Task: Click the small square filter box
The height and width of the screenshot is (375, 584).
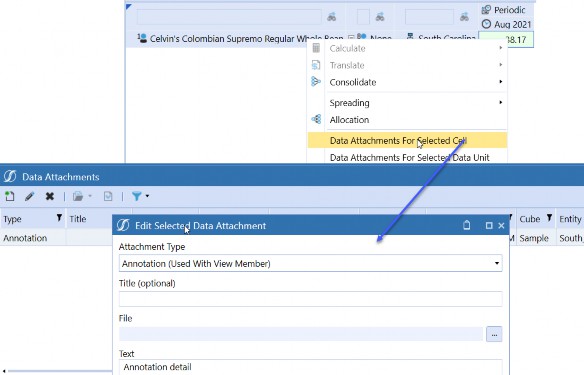Action: pos(363,17)
